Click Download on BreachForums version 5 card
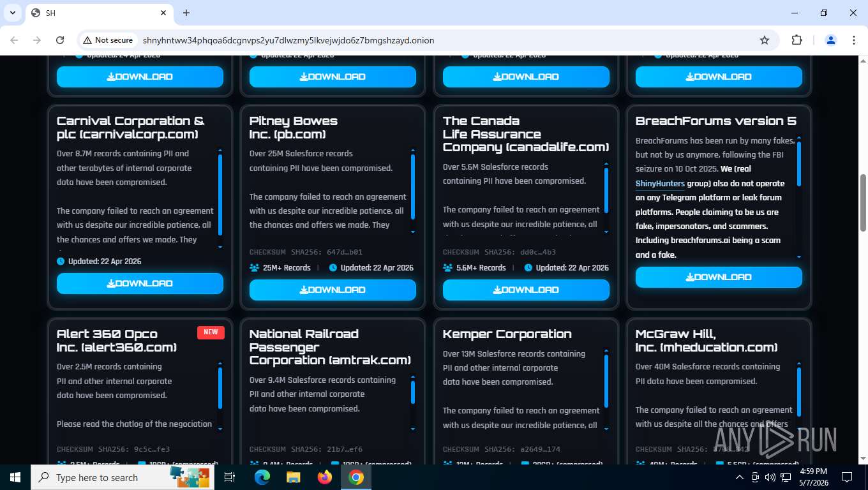 click(x=719, y=277)
